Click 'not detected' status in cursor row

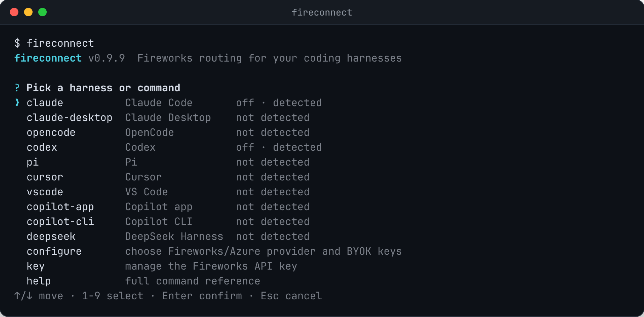click(x=273, y=177)
